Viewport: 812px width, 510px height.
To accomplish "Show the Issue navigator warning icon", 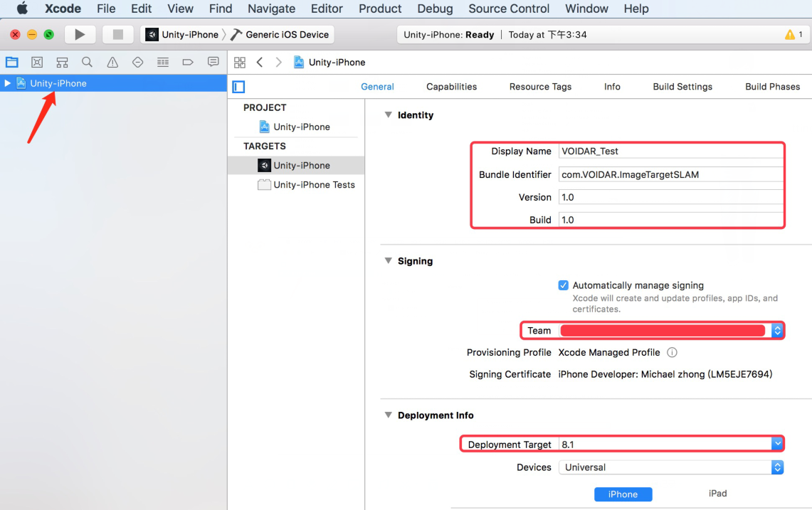I will [112, 62].
